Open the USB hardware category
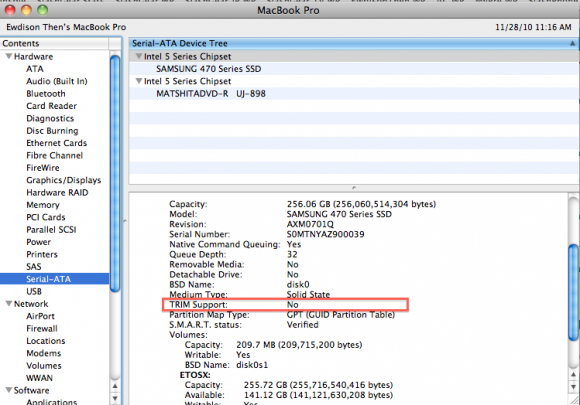 34,291
